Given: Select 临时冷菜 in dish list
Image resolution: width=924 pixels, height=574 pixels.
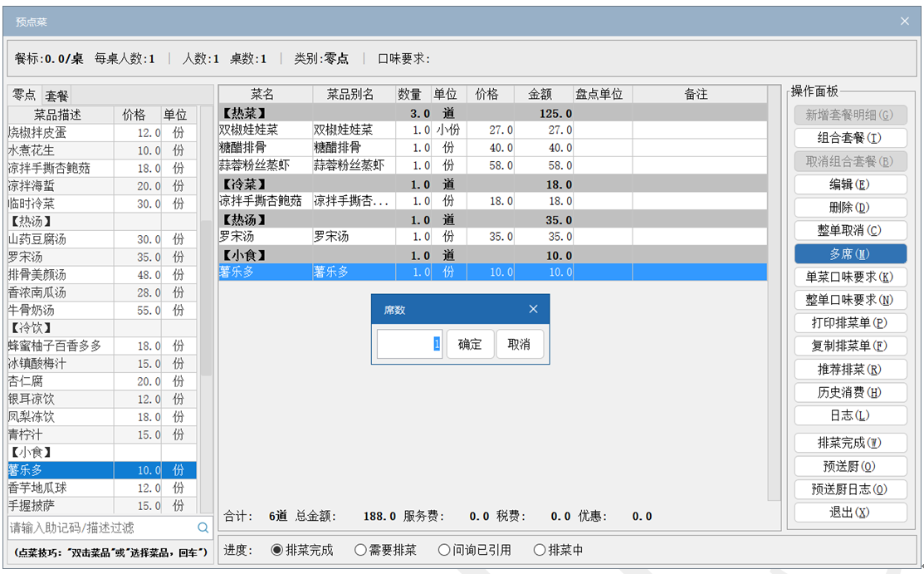Looking at the screenshot, I should click(x=102, y=204).
